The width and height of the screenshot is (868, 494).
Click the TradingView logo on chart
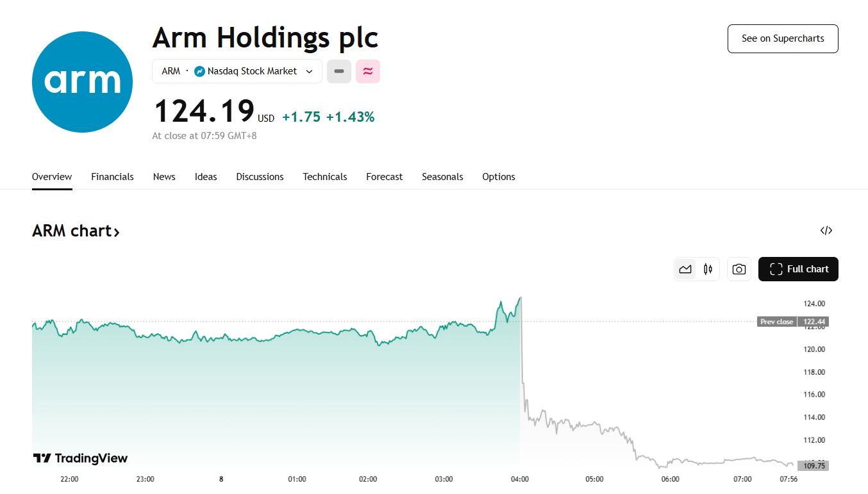coord(81,458)
